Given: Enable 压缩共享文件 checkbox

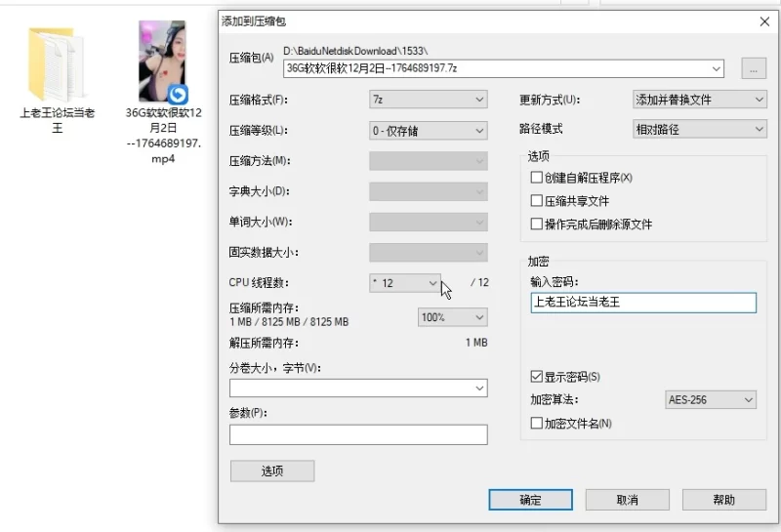Looking at the screenshot, I should [x=536, y=201].
